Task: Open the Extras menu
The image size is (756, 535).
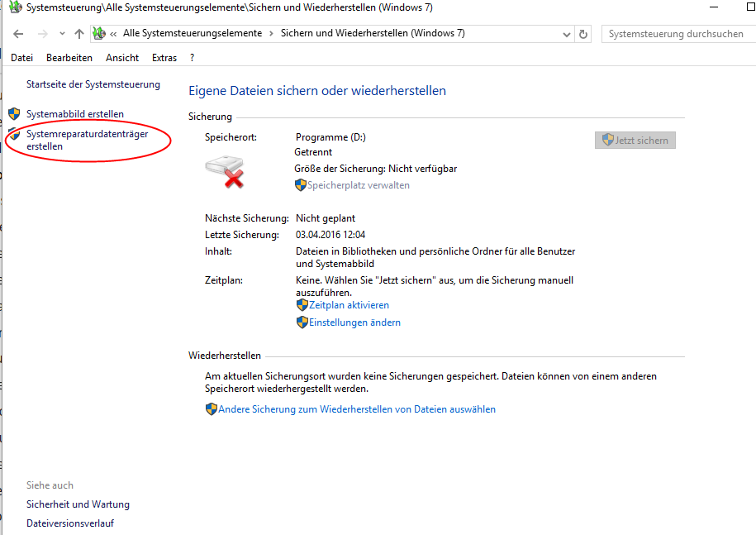Action: coord(164,58)
